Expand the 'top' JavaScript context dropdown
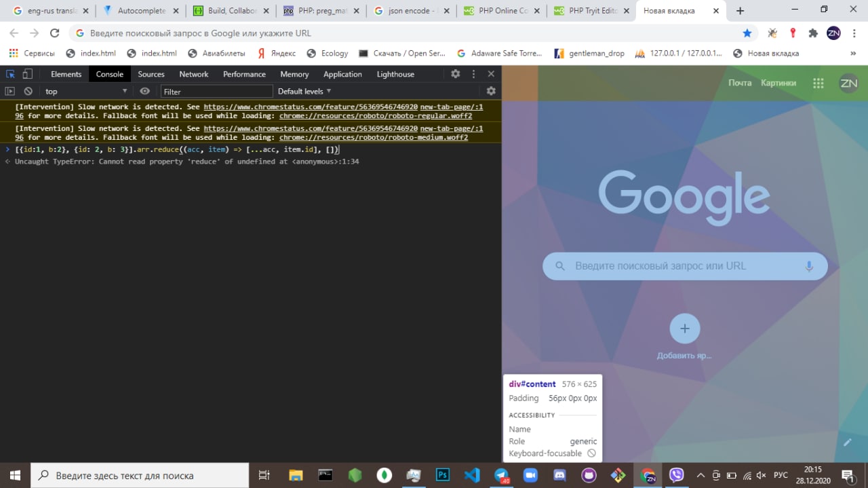The height and width of the screenshot is (488, 868). (x=85, y=91)
